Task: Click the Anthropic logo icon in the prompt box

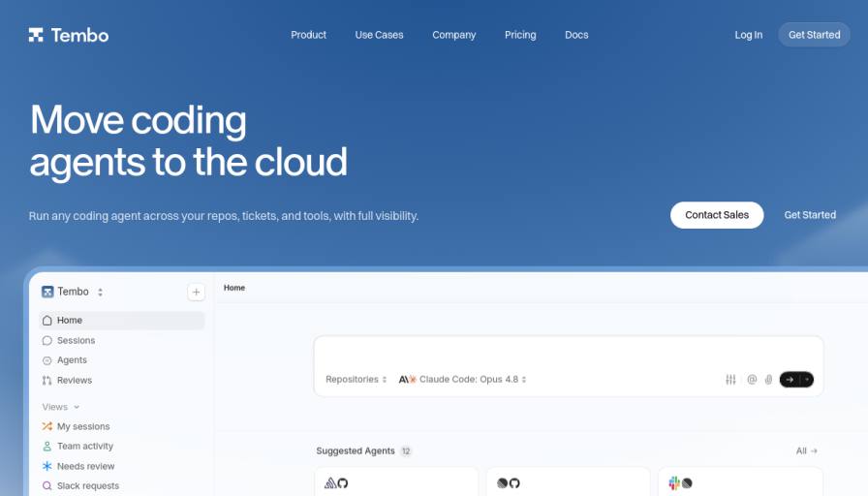Action: coord(403,379)
